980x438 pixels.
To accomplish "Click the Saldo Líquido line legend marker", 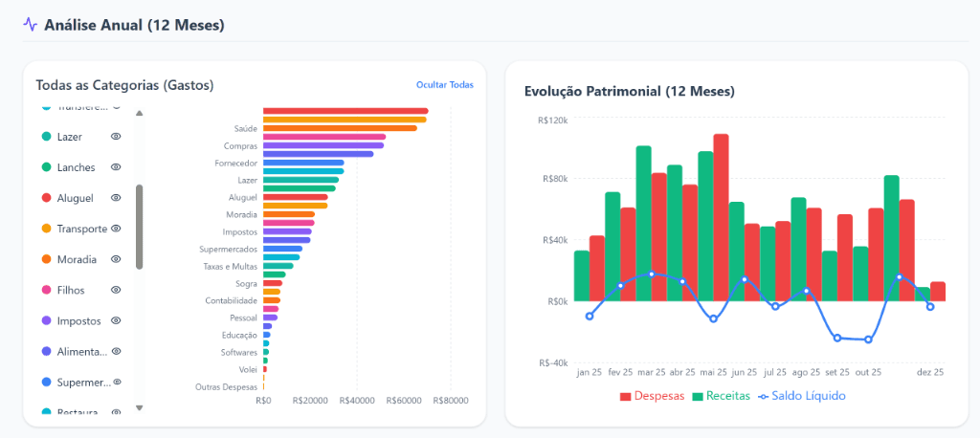I will (x=764, y=396).
